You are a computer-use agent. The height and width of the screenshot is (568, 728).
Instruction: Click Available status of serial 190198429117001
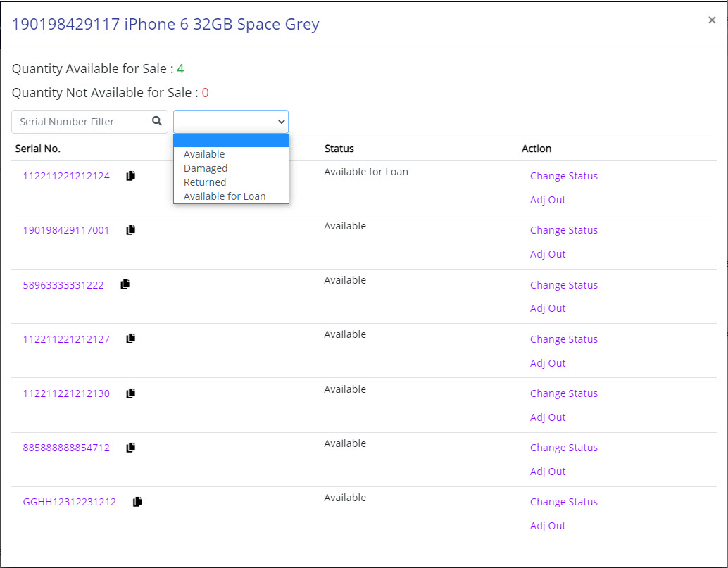[345, 226]
